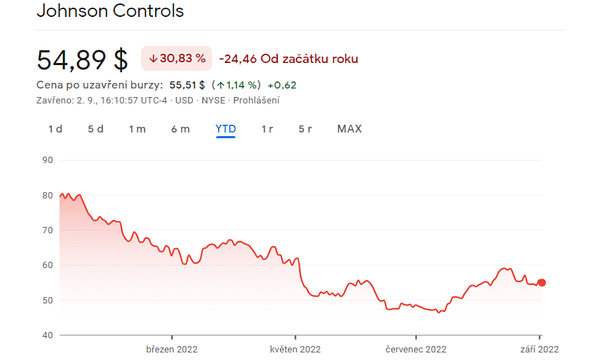The image size is (600, 360).
Task: Click the active YTD tab
Action: pyautogui.click(x=225, y=129)
